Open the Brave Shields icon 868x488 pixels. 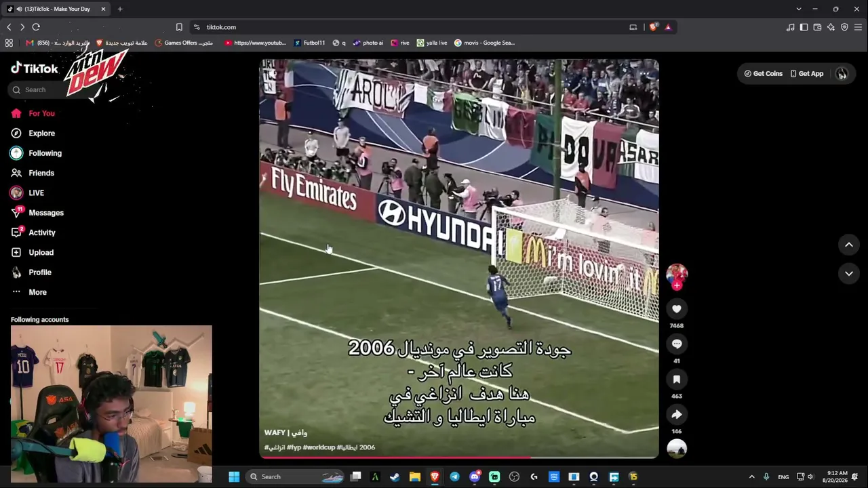click(x=653, y=27)
